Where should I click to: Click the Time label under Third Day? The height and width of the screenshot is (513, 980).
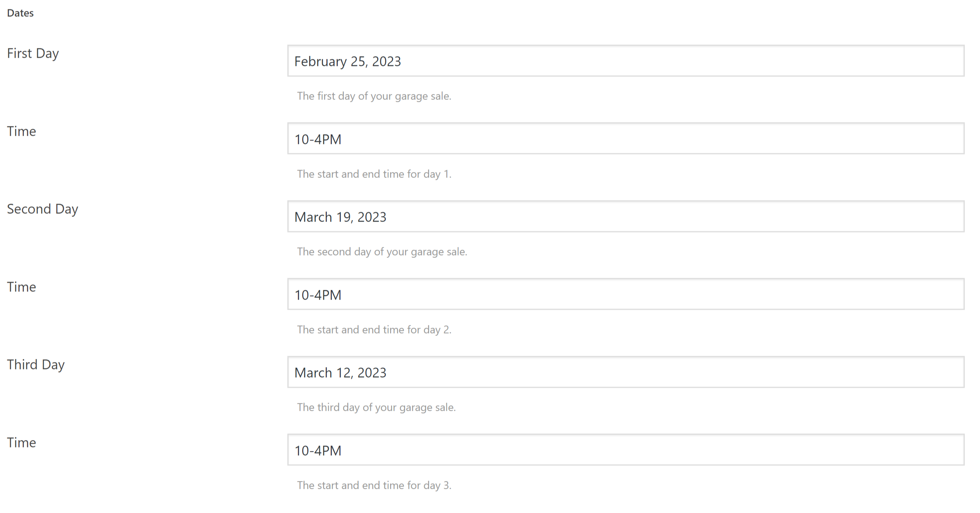click(21, 443)
